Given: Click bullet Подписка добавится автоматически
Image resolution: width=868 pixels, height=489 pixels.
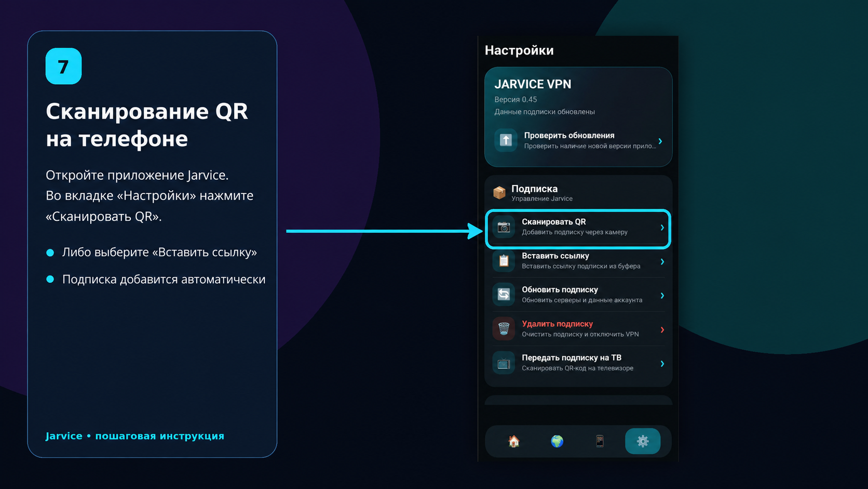Looking at the screenshot, I should (x=164, y=280).
